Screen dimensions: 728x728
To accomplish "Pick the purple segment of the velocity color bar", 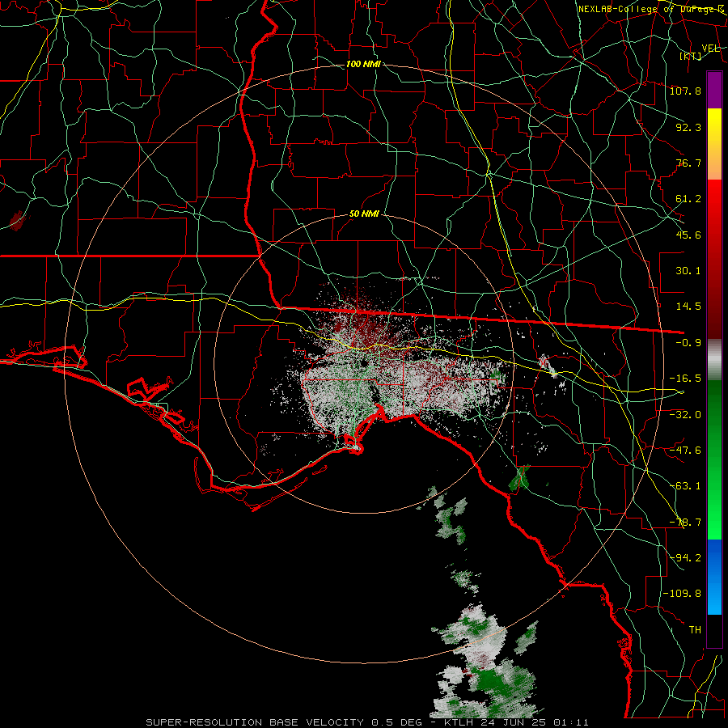I will [x=714, y=90].
